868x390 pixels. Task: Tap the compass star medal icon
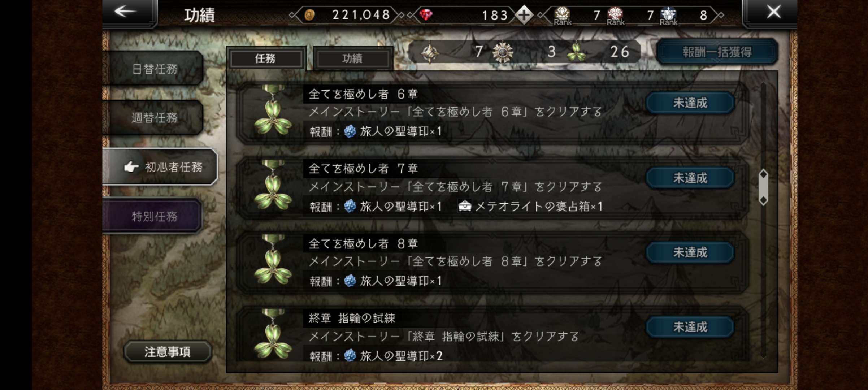(430, 53)
